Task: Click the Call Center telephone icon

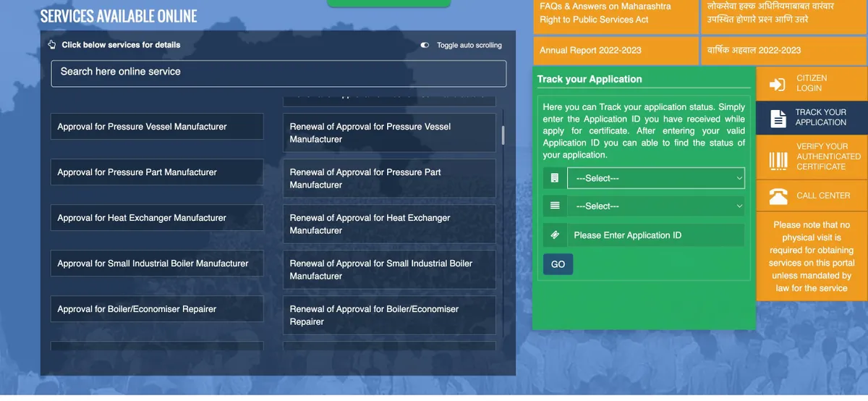Action: tap(778, 196)
